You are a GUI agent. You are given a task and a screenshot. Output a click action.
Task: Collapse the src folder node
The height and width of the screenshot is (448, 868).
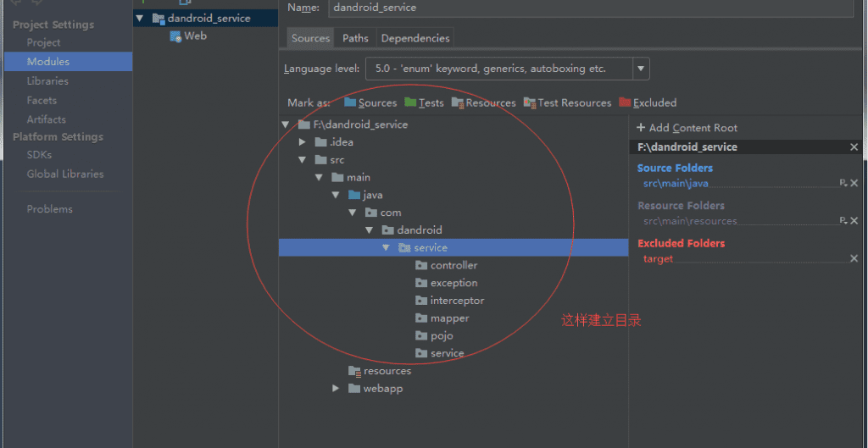point(303,160)
